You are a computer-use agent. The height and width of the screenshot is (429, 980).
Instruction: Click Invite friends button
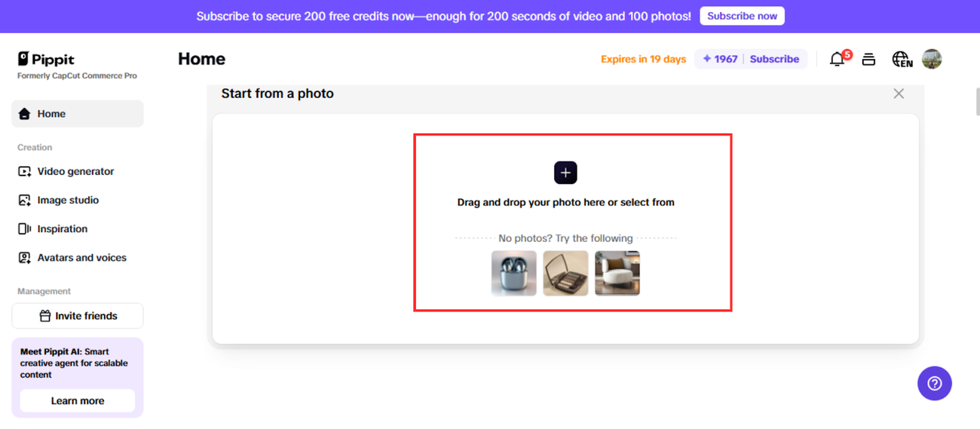[x=77, y=316]
